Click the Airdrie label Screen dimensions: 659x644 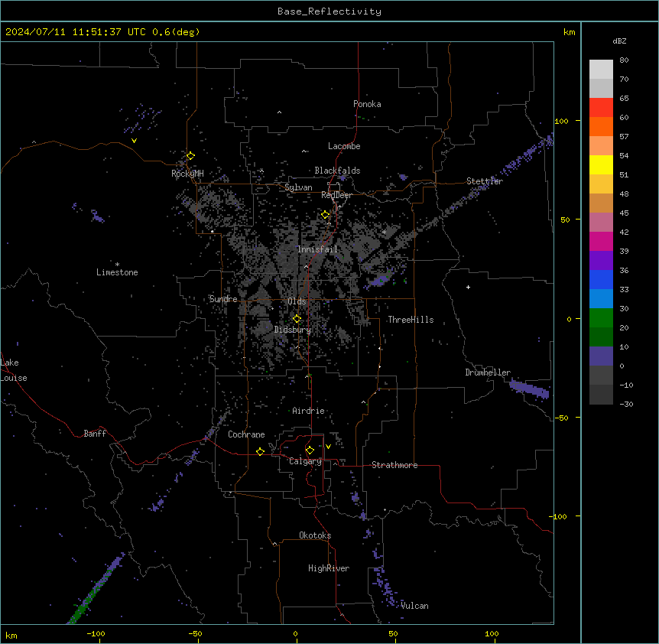(308, 411)
